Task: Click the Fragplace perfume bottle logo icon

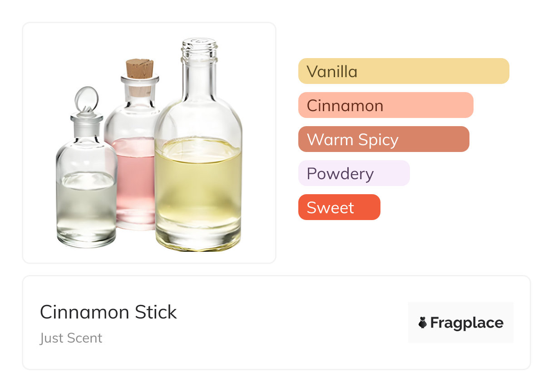Action: coord(423,323)
